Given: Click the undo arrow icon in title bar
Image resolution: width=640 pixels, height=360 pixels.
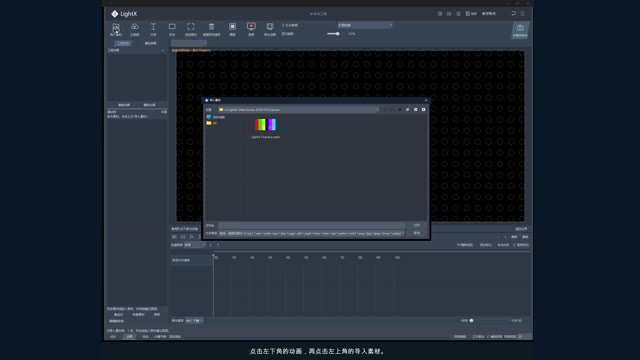Looking at the screenshot, I should [513, 13].
